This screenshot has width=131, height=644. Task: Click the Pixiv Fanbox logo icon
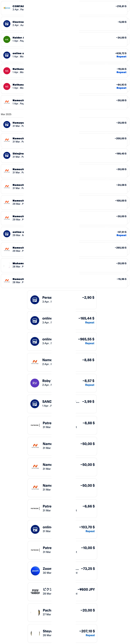[x=35, y=591]
